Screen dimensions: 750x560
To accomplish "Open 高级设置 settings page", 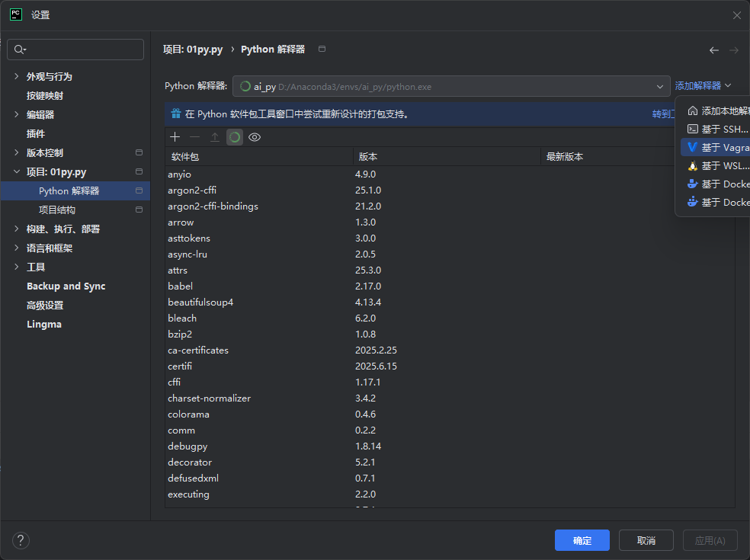I will pyautogui.click(x=45, y=305).
